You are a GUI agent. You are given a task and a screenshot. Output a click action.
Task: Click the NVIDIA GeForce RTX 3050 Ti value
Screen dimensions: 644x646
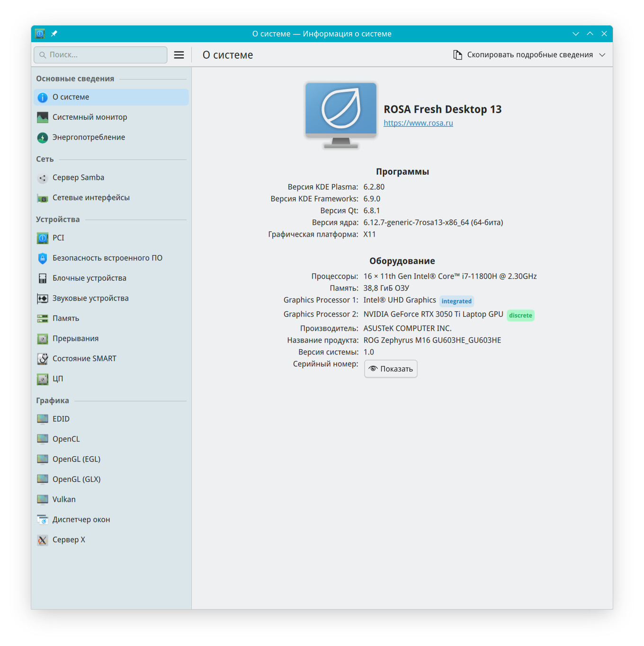coord(433,314)
